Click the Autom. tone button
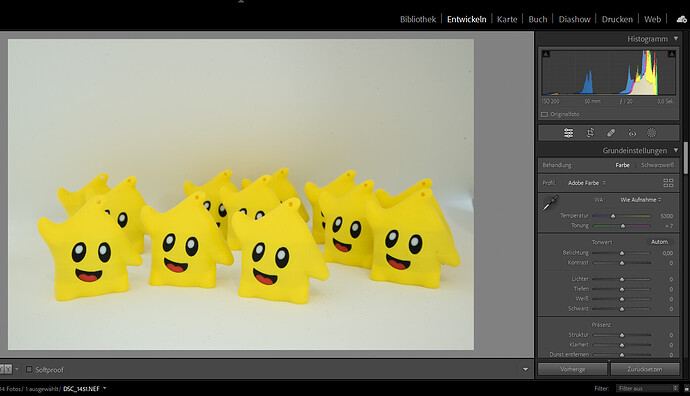Viewport: 690px width, 396px height. pos(660,242)
